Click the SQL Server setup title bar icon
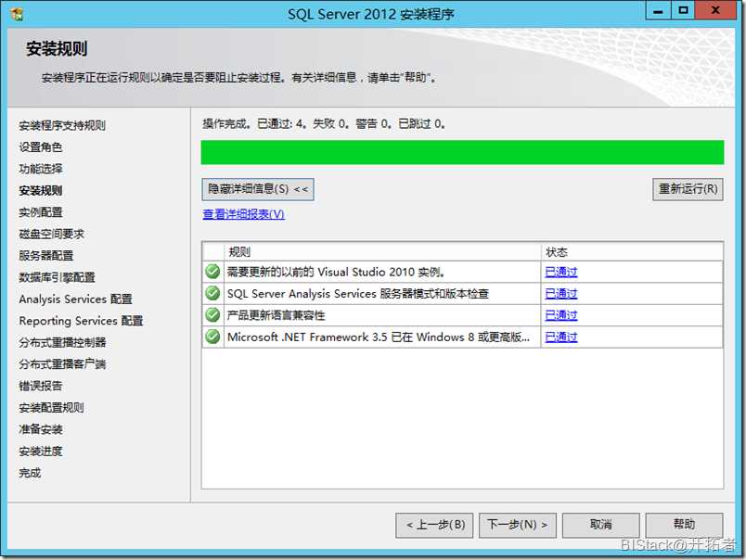The width and height of the screenshot is (746, 560). tap(17, 14)
